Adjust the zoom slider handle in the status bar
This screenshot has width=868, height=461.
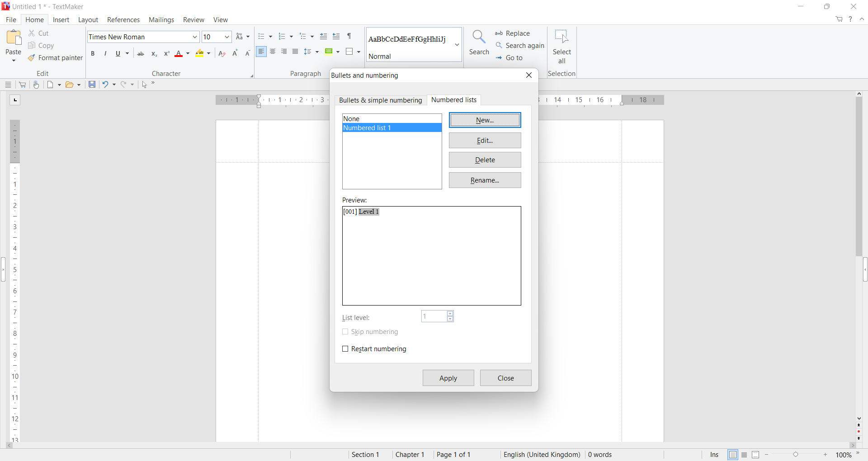(x=796, y=455)
